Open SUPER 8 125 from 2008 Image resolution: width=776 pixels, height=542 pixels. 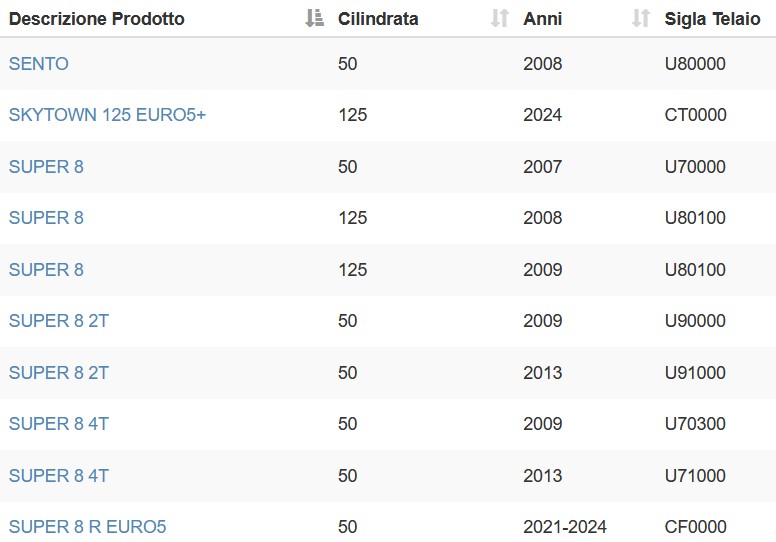coord(46,218)
